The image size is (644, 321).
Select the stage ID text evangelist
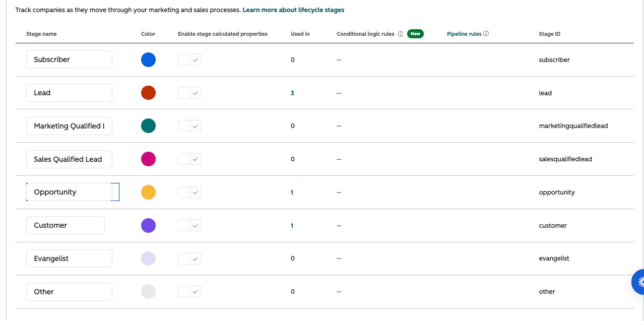tap(554, 259)
